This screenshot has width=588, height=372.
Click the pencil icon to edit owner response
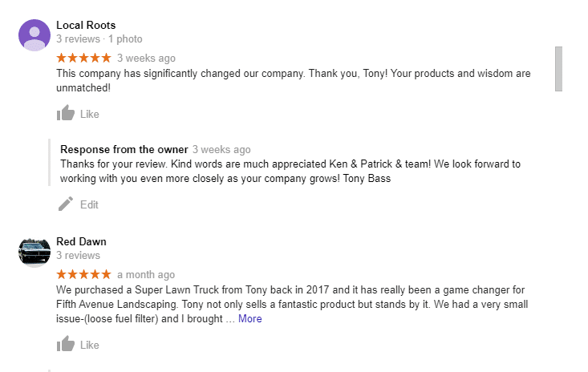click(66, 204)
